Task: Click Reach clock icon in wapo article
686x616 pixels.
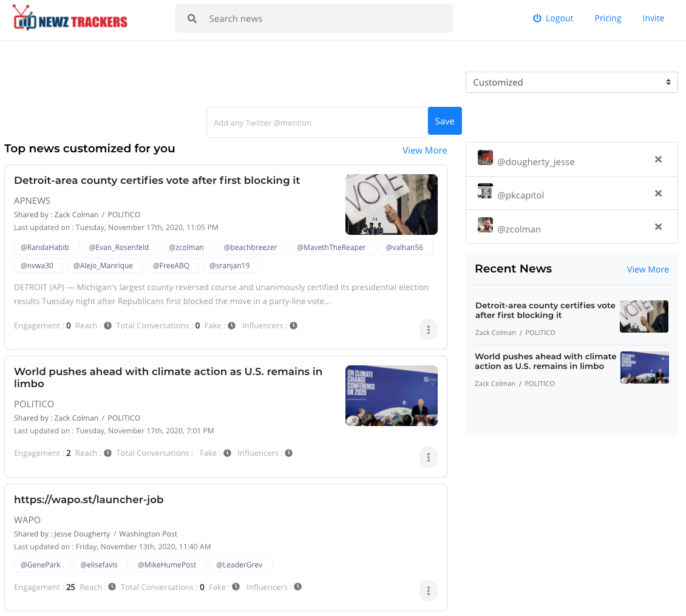Action: pyautogui.click(x=112, y=587)
